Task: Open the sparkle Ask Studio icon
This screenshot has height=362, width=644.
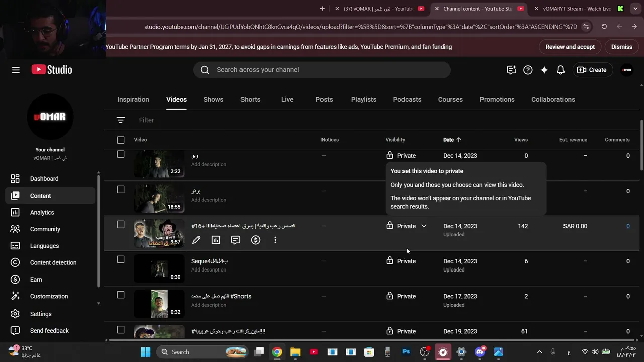Action: [x=544, y=70]
